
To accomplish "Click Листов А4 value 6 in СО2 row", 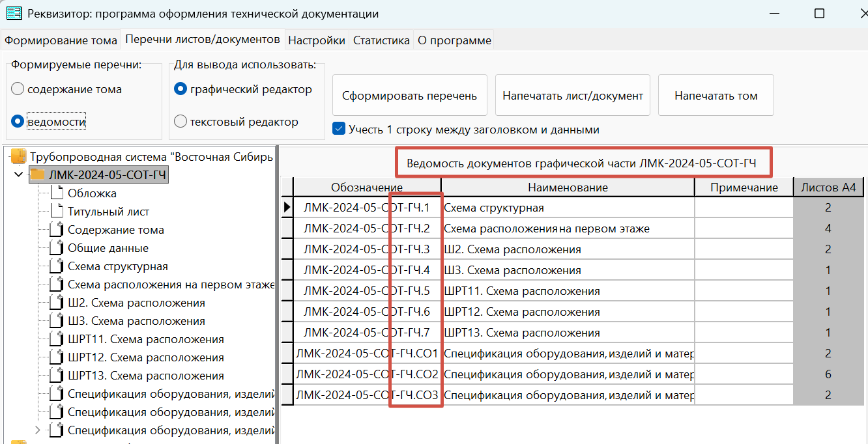I will (x=828, y=374).
